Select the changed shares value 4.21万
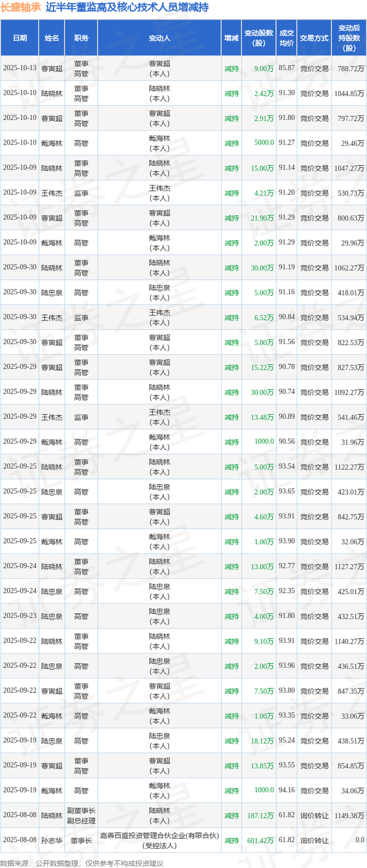The width and height of the screenshot is (367, 868). tap(264, 193)
